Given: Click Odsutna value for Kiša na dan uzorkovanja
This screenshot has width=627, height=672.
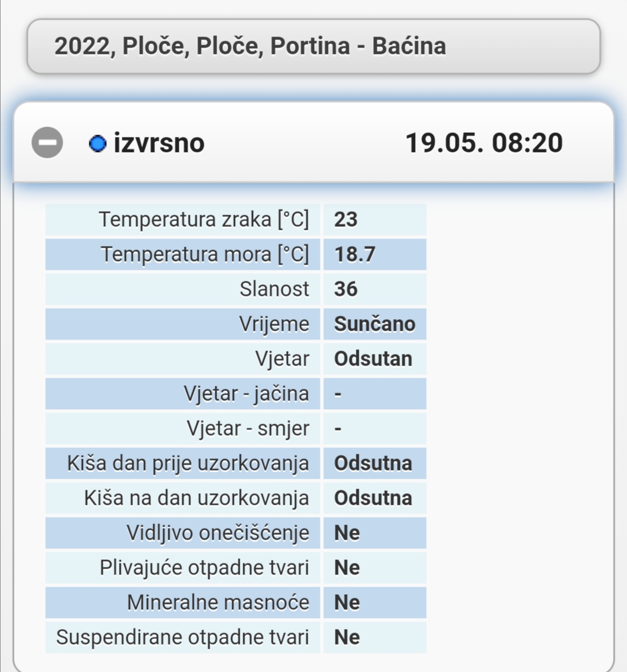Looking at the screenshot, I should [x=373, y=498].
